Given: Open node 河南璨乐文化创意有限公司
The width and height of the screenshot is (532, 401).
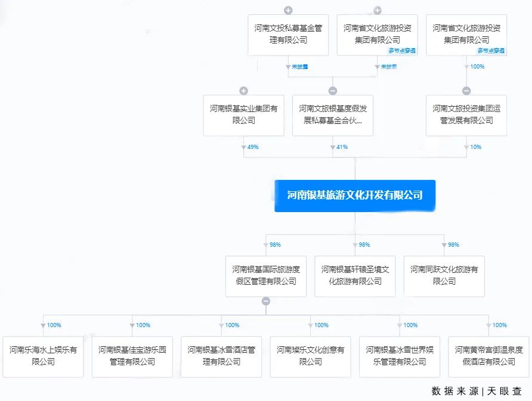Looking at the screenshot, I should coord(311,356).
